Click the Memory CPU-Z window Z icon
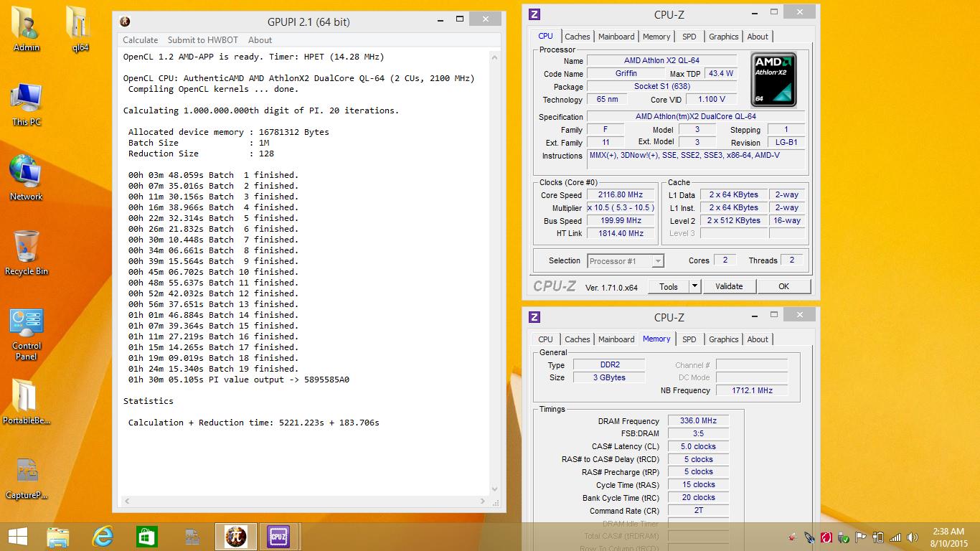 tap(534, 317)
